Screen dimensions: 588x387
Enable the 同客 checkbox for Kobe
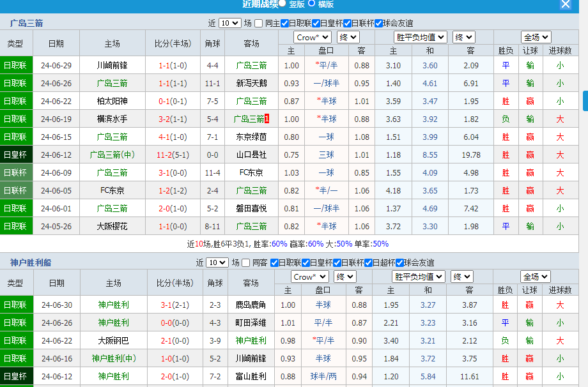(245, 261)
